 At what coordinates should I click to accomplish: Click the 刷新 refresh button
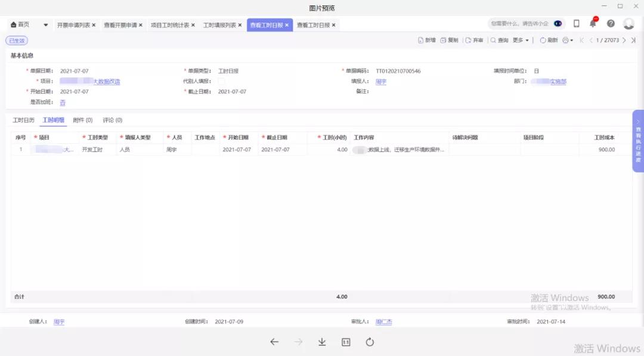[x=549, y=41]
